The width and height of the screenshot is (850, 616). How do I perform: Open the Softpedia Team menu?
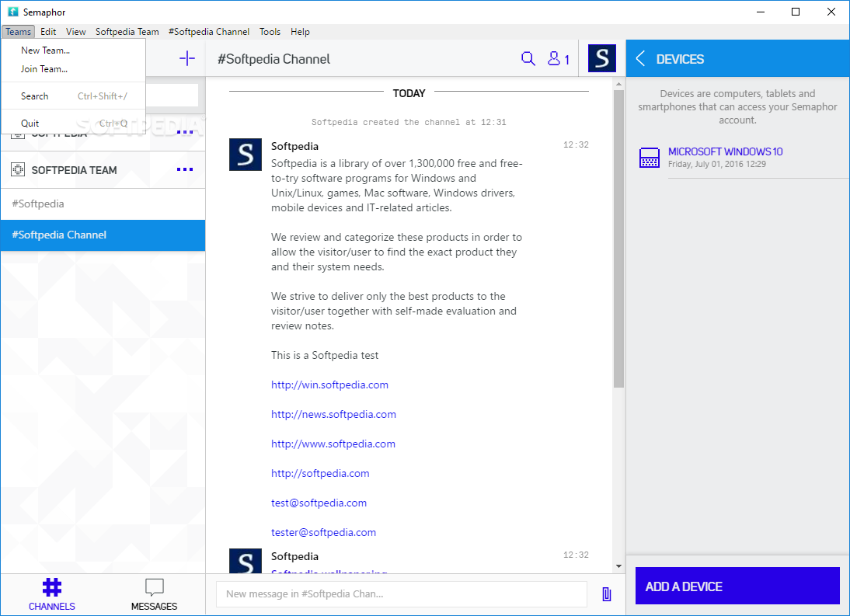pyautogui.click(x=127, y=31)
